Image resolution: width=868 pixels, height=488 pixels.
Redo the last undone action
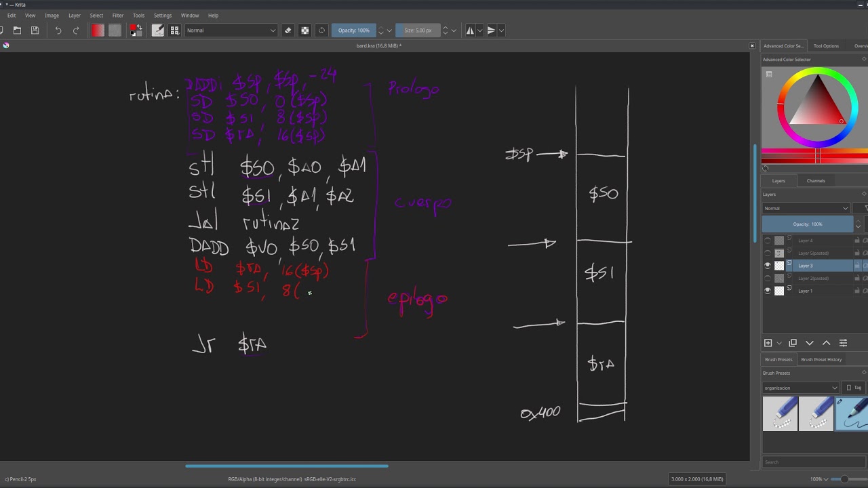(75, 30)
